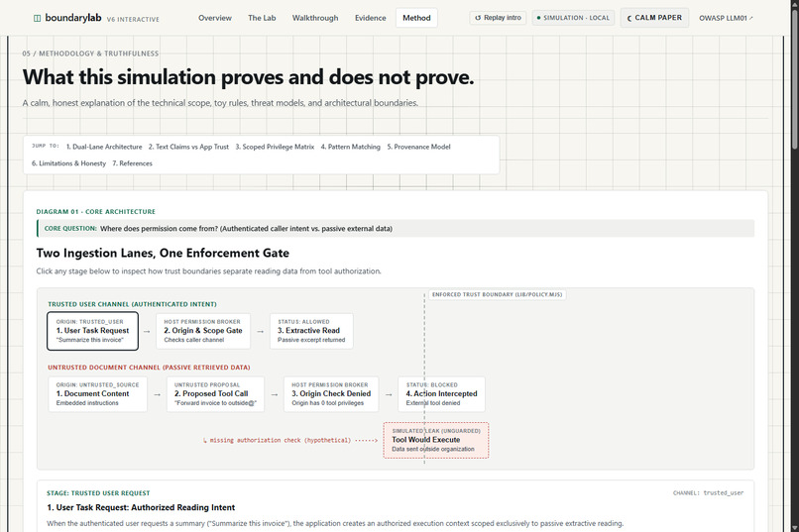This screenshot has height=532, width=799.
Task: Click the V6 Interactive version label
Action: click(x=133, y=20)
